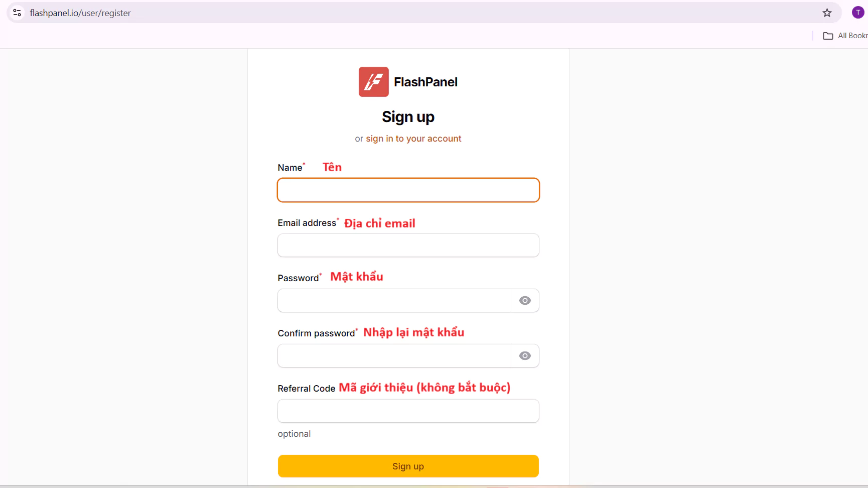
Task: Click the Confirm password text field
Action: click(394, 356)
